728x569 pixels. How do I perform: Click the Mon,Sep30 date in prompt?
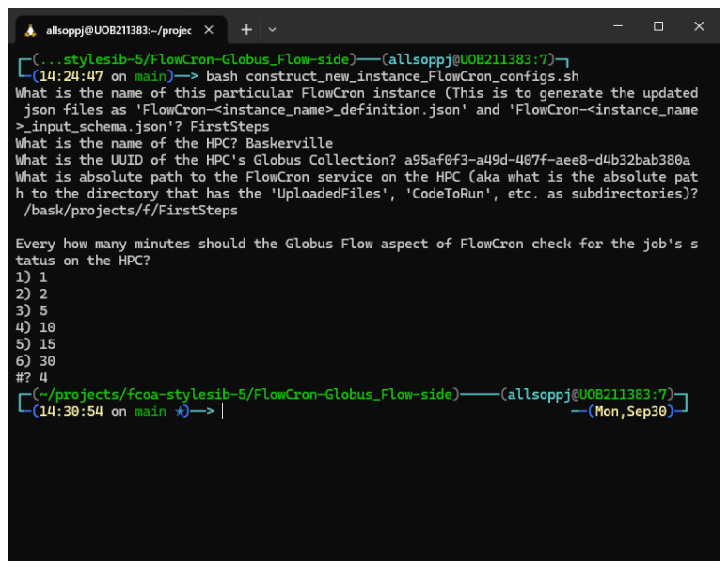(x=630, y=411)
